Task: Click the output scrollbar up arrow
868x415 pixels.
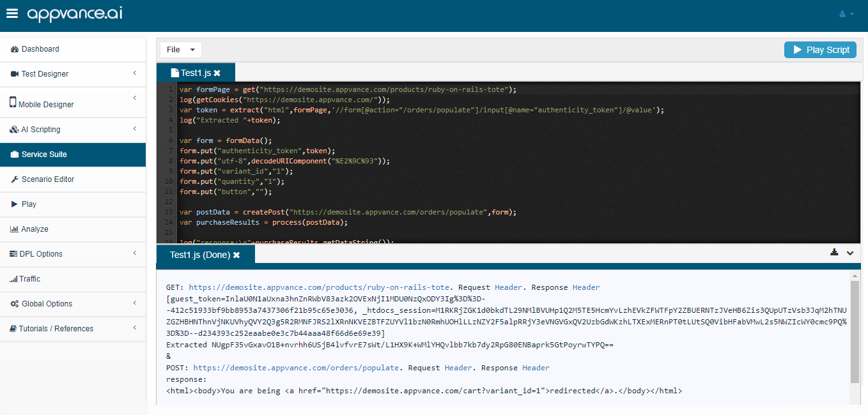Action: pyautogui.click(x=855, y=275)
